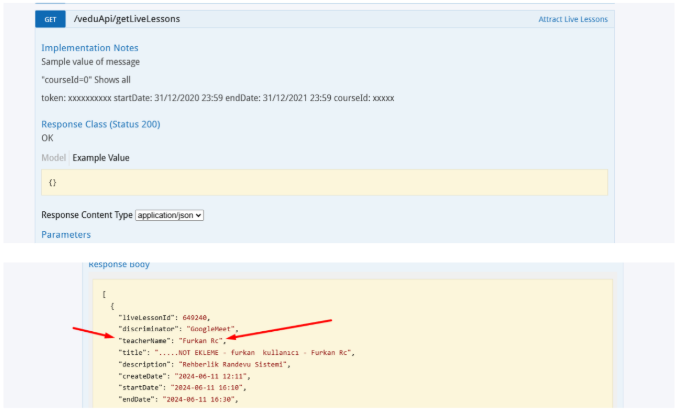Open the Response Content Type dropdown
Viewport: 676px width, 412px height.
click(169, 215)
